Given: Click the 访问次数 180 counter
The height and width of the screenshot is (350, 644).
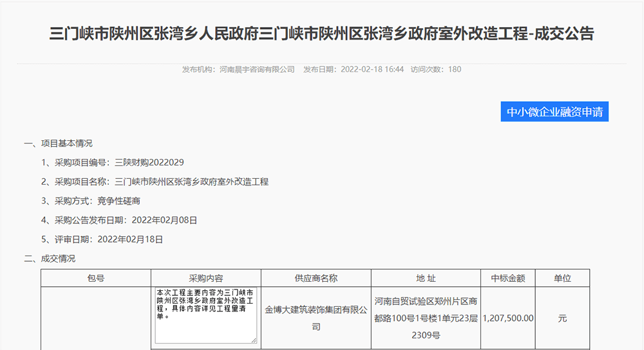Looking at the screenshot, I should click(x=436, y=69).
